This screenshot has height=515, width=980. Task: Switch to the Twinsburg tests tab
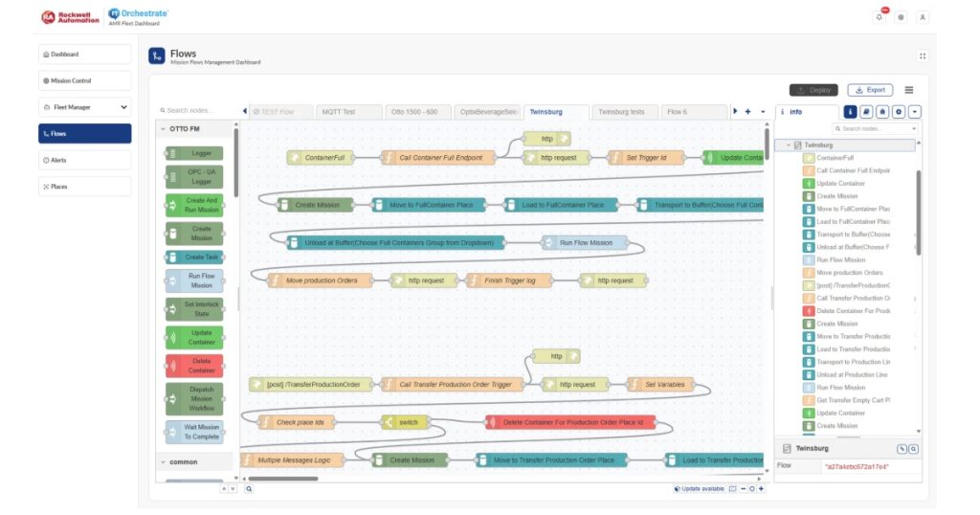(624, 112)
